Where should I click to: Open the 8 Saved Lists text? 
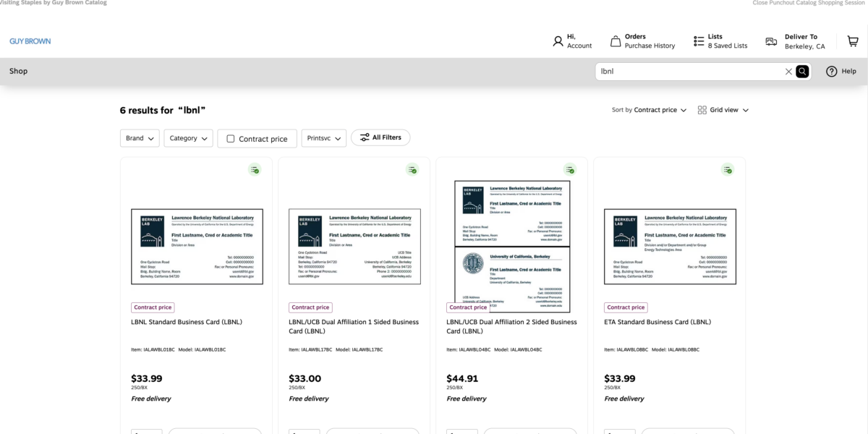pyautogui.click(x=728, y=46)
